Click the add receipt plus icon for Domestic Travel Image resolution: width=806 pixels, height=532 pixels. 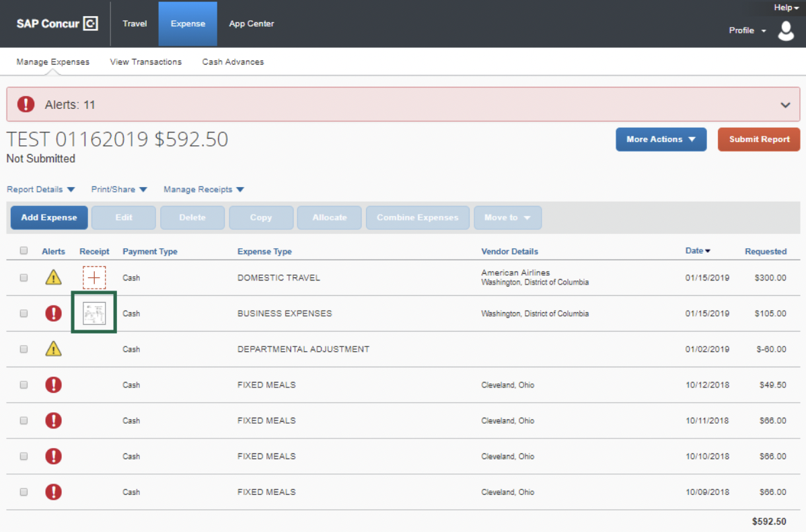point(94,278)
